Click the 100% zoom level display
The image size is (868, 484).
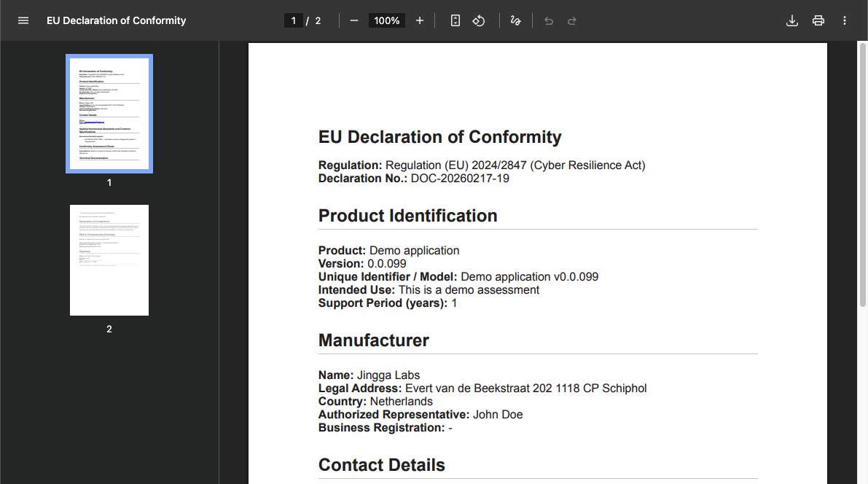coord(386,20)
